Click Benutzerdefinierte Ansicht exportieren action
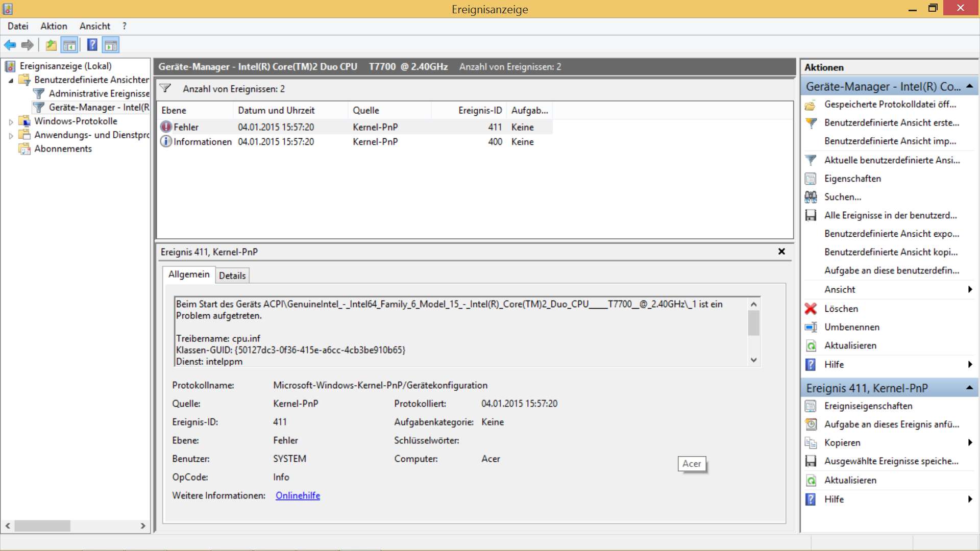 (891, 234)
